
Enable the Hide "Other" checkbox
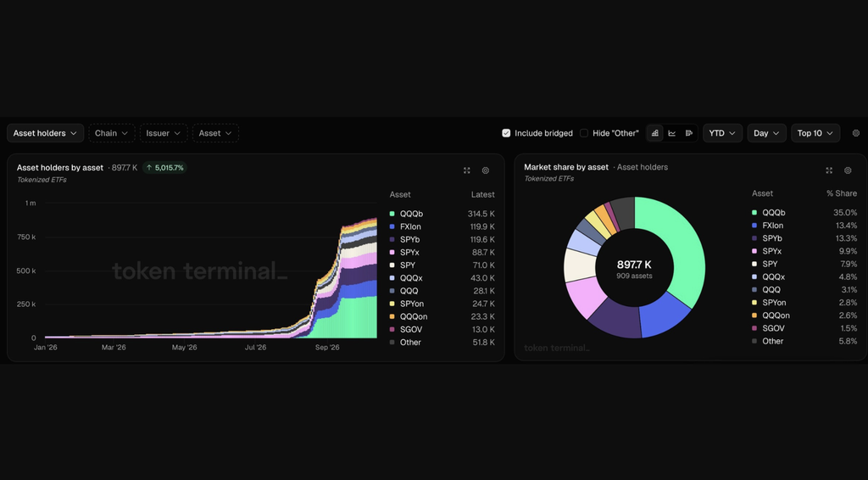(x=583, y=133)
